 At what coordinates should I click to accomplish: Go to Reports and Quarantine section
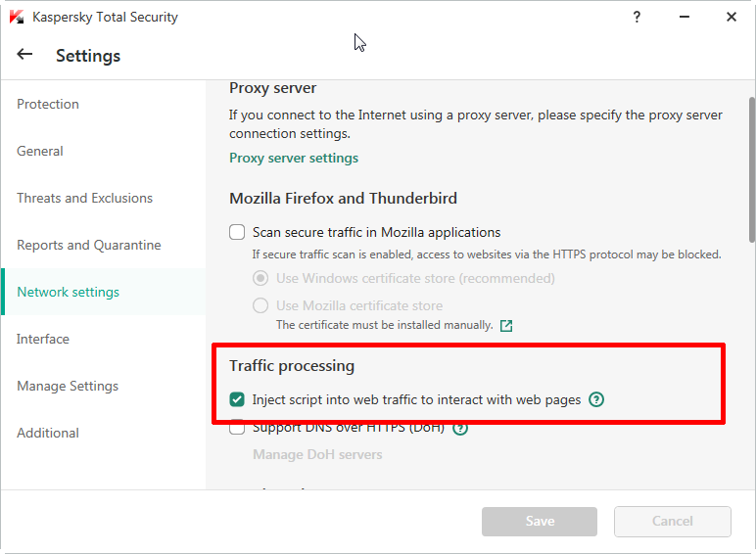[89, 245]
